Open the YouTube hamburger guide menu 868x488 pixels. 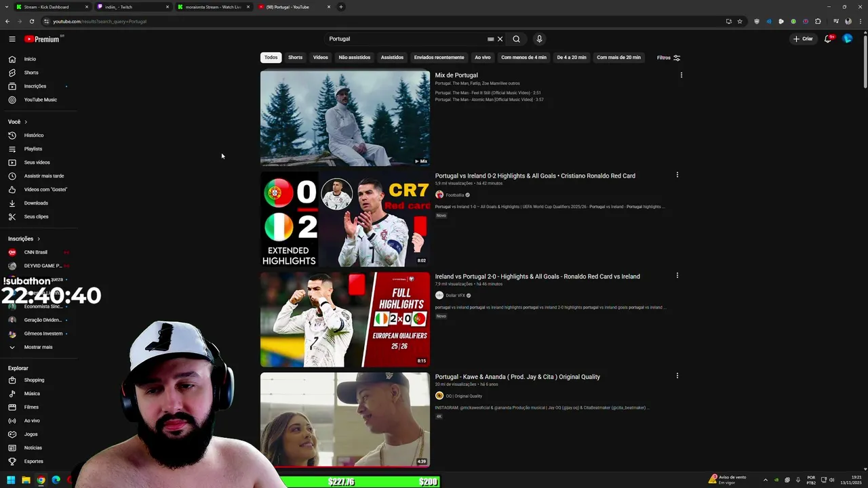[12, 39]
